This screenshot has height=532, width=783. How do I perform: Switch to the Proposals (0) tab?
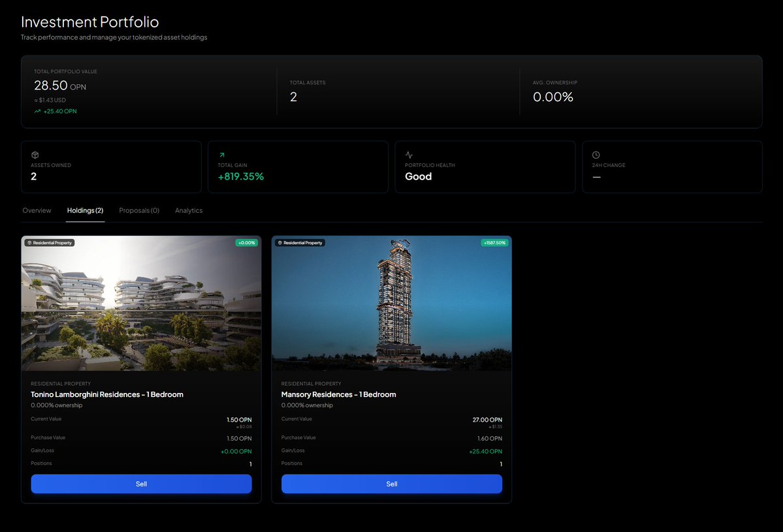138,210
